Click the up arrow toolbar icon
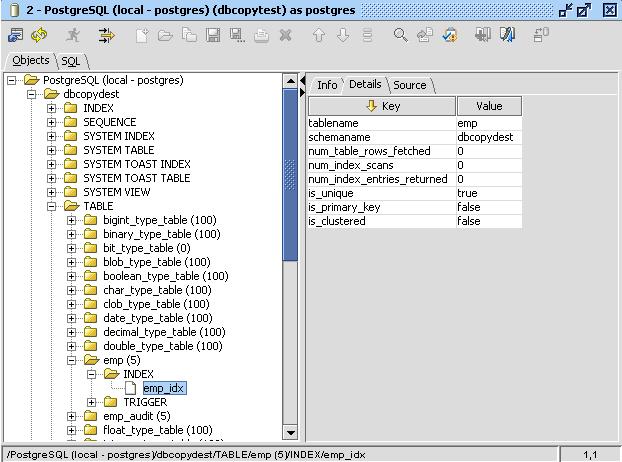Viewport: 622px width, 462px height. tap(319, 35)
